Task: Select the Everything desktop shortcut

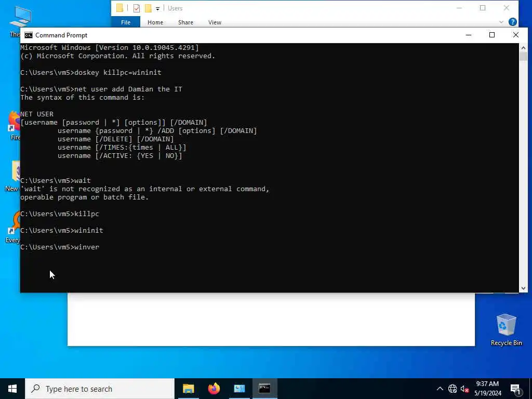Action: [x=13, y=228]
